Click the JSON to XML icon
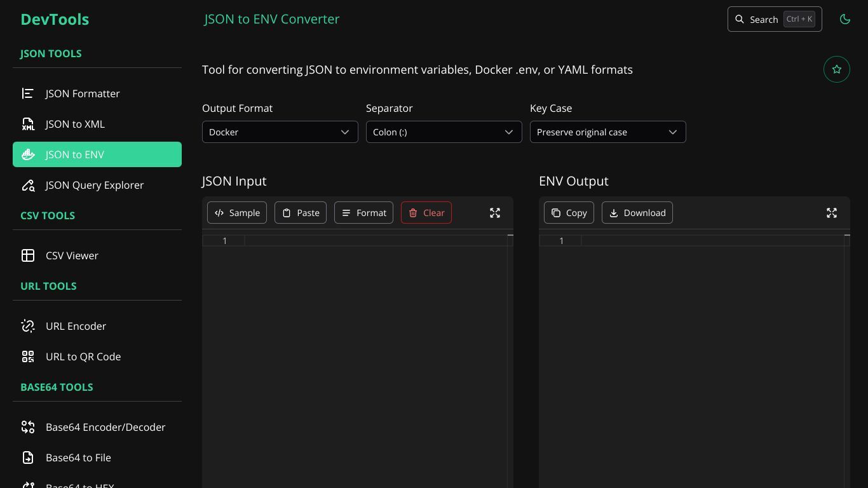Image resolution: width=868 pixels, height=488 pixels. [x=28, y=124]
